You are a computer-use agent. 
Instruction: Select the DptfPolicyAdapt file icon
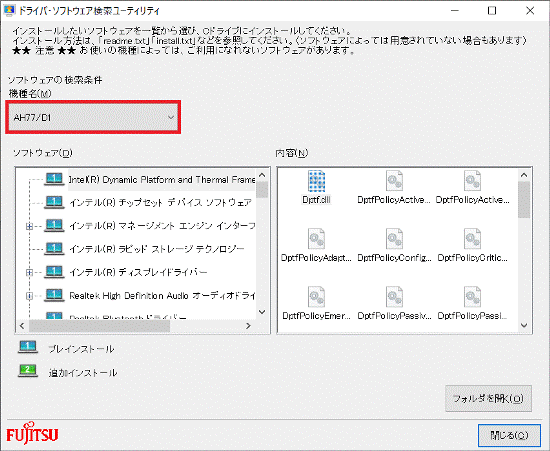(x=316, y=239)
